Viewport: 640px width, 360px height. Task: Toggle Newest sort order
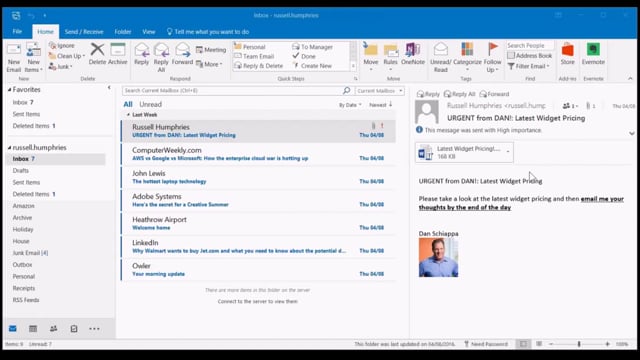pyautogui.click(x=380, y=105)
